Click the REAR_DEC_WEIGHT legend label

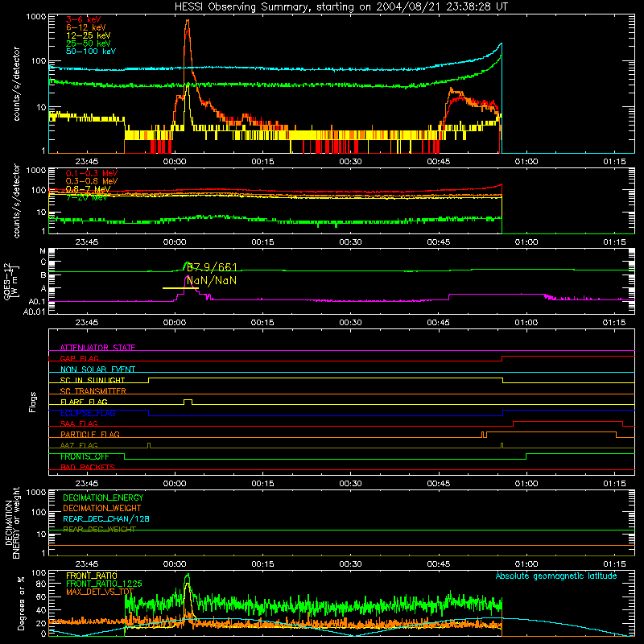click(99, 530)
